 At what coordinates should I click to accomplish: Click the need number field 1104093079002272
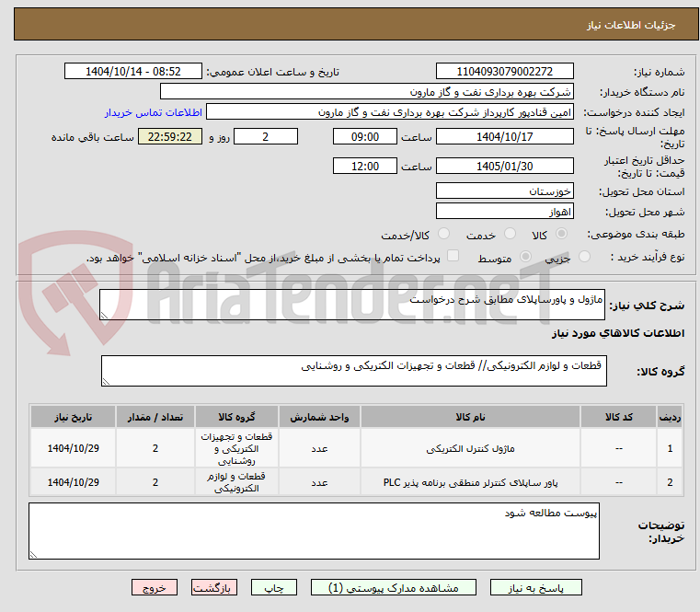coord(504,72)
